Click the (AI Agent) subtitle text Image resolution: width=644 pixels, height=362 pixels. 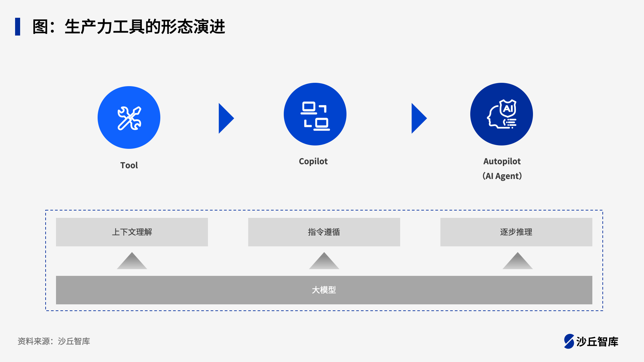502,176
